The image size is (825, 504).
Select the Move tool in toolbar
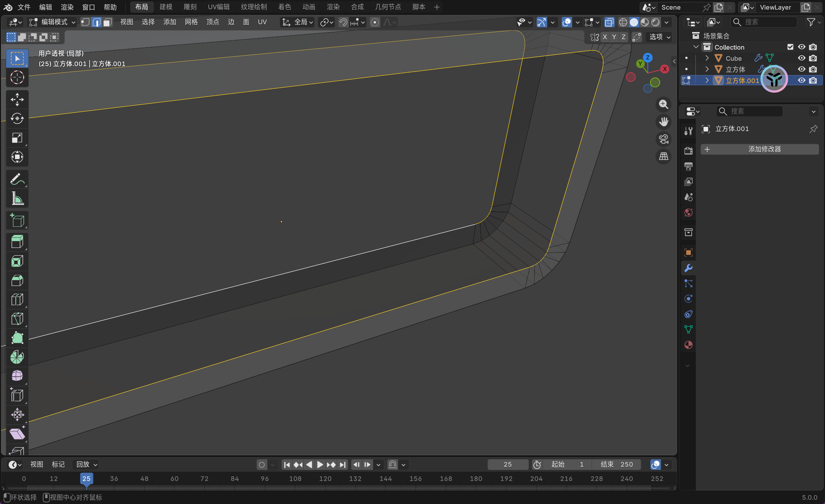[17, 99]
